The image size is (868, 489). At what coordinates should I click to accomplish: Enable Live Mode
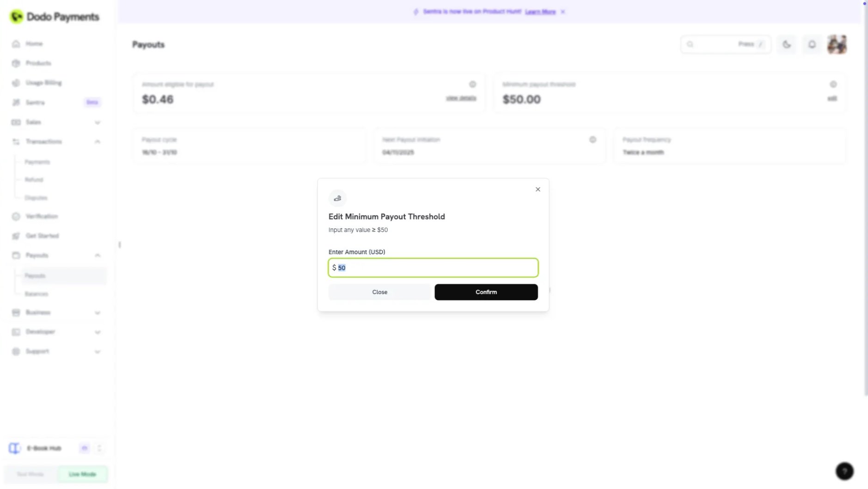tap(82, 474)
